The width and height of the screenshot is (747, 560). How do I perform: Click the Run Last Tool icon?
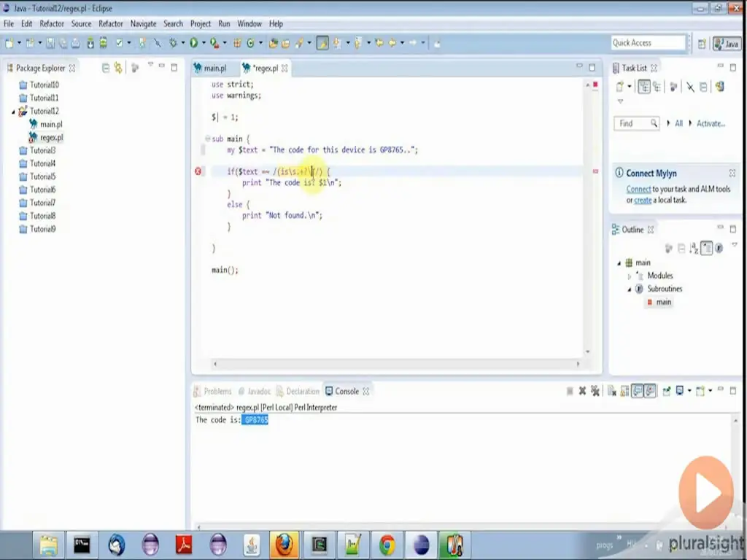click(x=215, y=43)
